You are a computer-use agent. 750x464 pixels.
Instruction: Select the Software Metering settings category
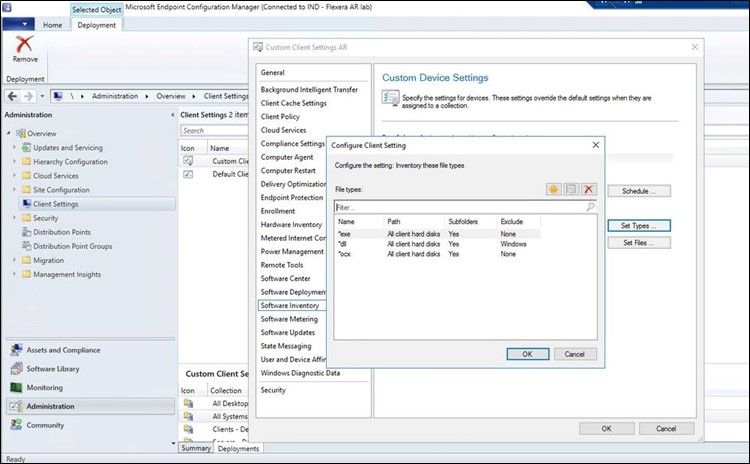tap(289, 319)
